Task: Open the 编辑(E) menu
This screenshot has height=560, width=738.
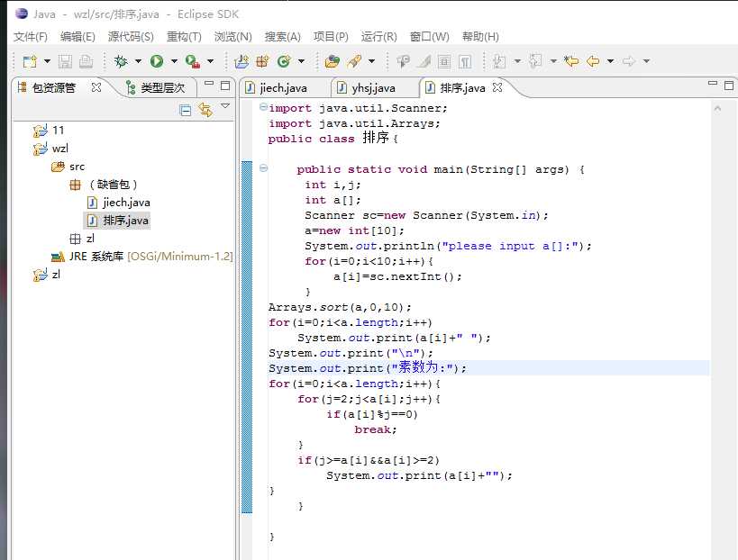Action: (x=77, y=37)
